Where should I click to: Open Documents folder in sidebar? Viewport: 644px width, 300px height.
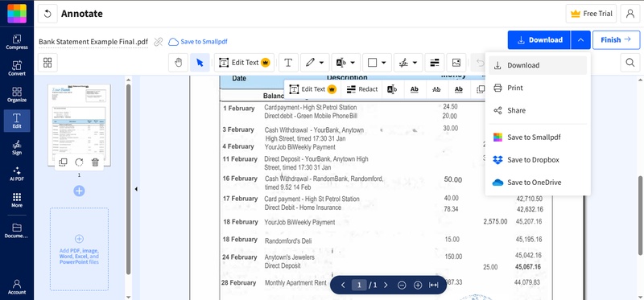click(x=17, y=231)
